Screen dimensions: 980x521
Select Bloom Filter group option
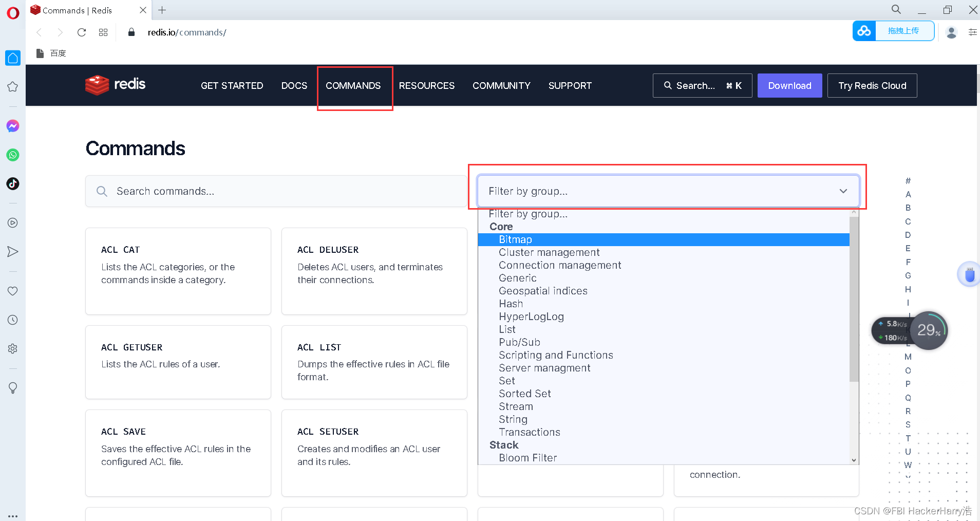(664, 458)
